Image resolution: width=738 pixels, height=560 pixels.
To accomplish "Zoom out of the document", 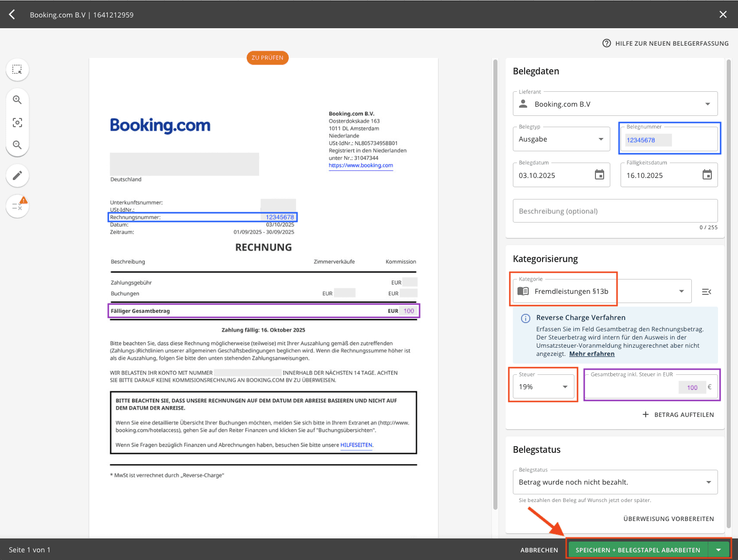I will 17,145.
